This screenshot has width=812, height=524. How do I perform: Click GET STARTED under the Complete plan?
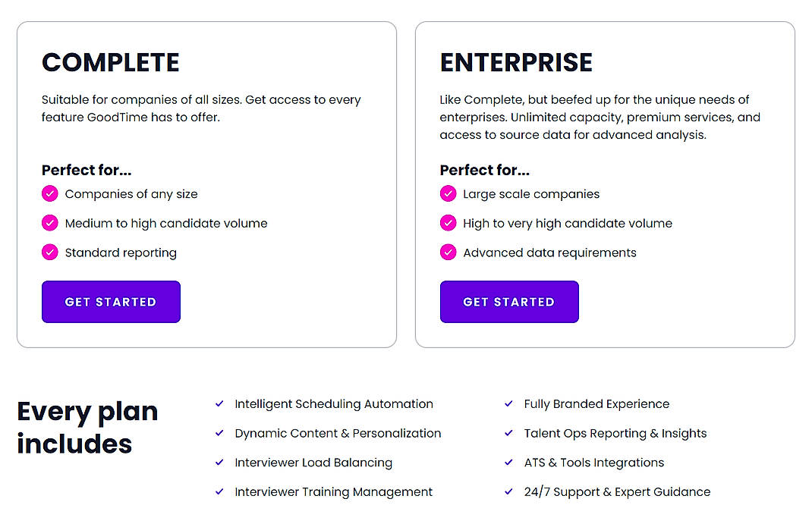111,302
